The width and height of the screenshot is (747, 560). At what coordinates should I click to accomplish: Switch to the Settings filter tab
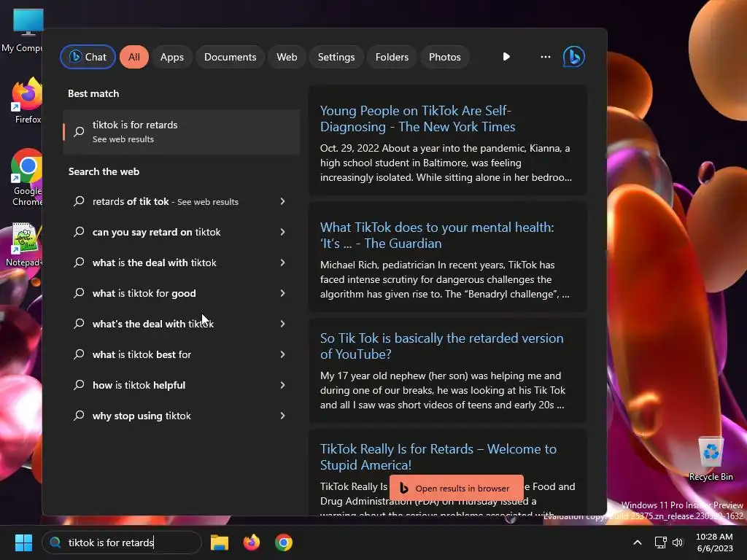click(x=336, y=57)
